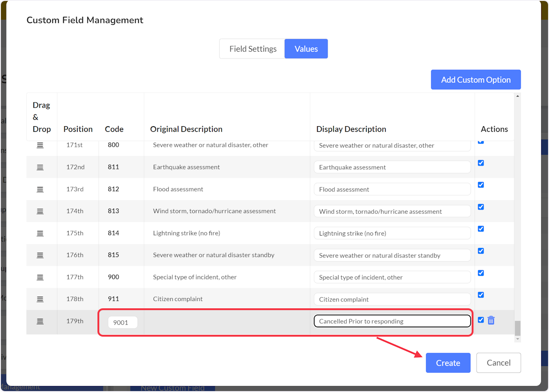The image size is (549, 392).
Task: Toggle checkbox for Lightning strike row
Action: pyautogui.click(x=481, y=229)
